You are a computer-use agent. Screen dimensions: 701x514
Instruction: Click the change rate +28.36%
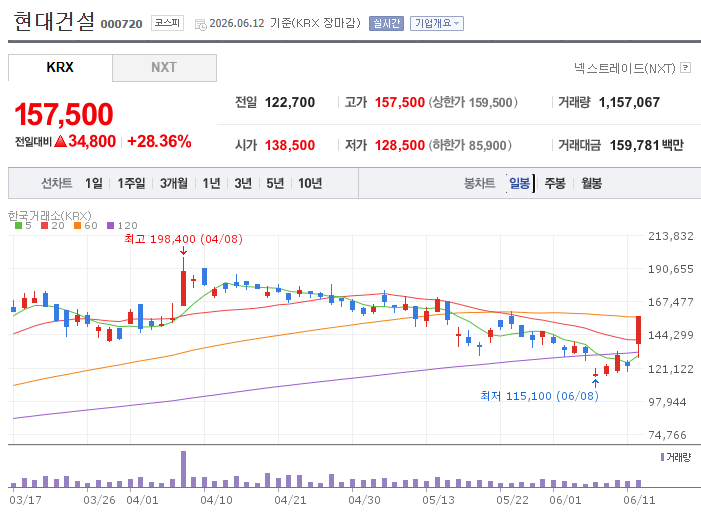tap(159, 141)
